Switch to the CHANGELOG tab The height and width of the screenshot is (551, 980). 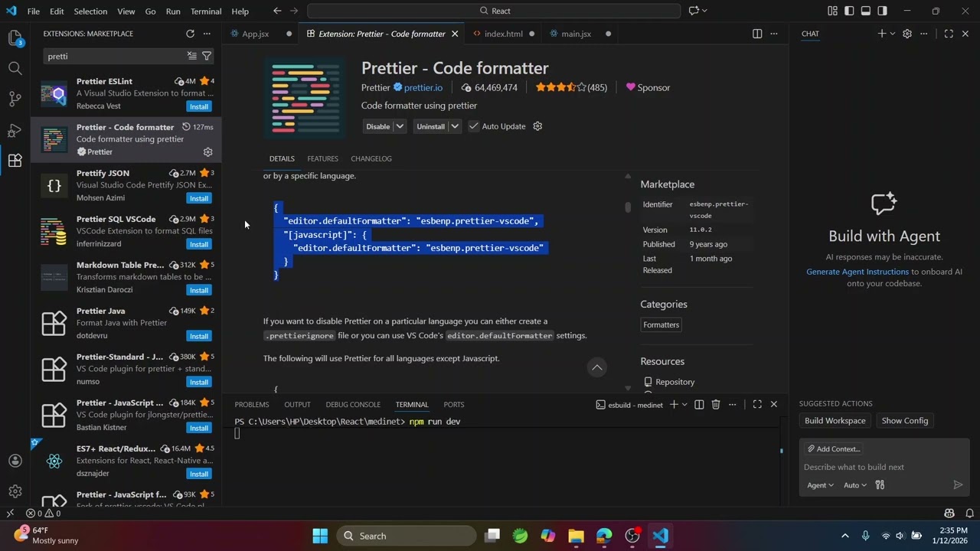[x=371, y=158]
